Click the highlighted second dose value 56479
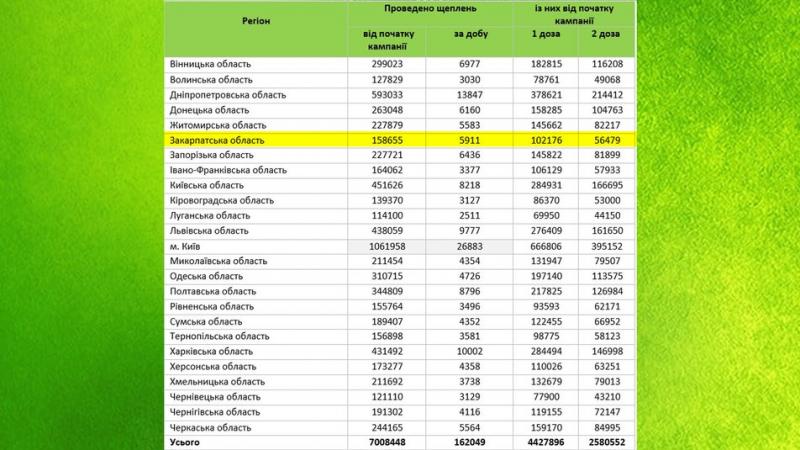The width and height of the screenshot is (800, 450). point(606,141)
